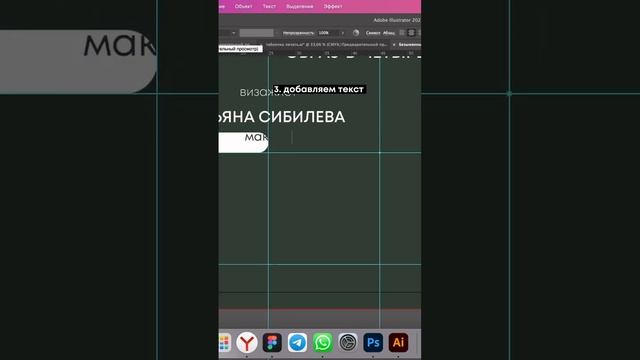Open Figma from the Dock
The image size is (640, 360).
272,342
